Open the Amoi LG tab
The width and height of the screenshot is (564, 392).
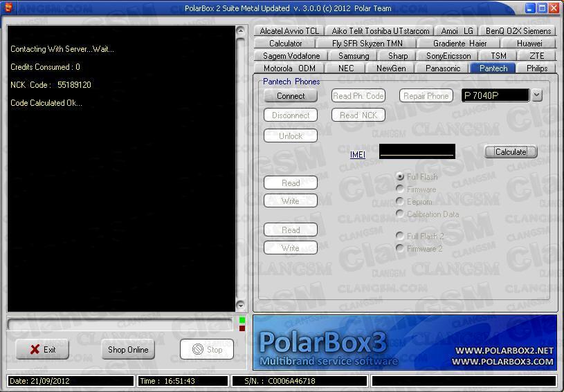coord(457,31)
